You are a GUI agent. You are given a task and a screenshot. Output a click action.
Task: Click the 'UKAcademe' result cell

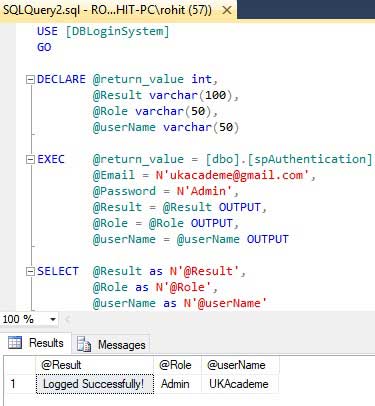[240, 384]
